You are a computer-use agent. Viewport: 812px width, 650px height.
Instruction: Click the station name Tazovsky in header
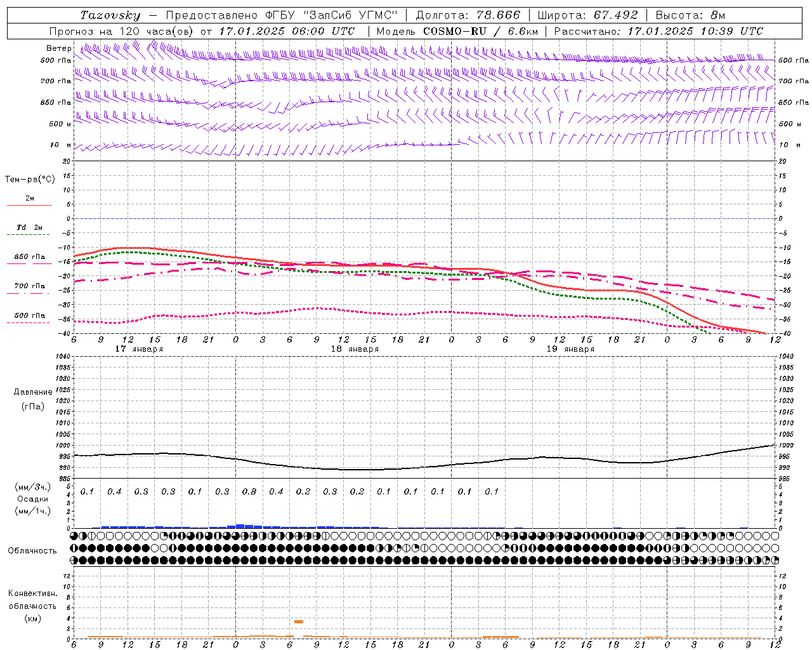(110, 15)
